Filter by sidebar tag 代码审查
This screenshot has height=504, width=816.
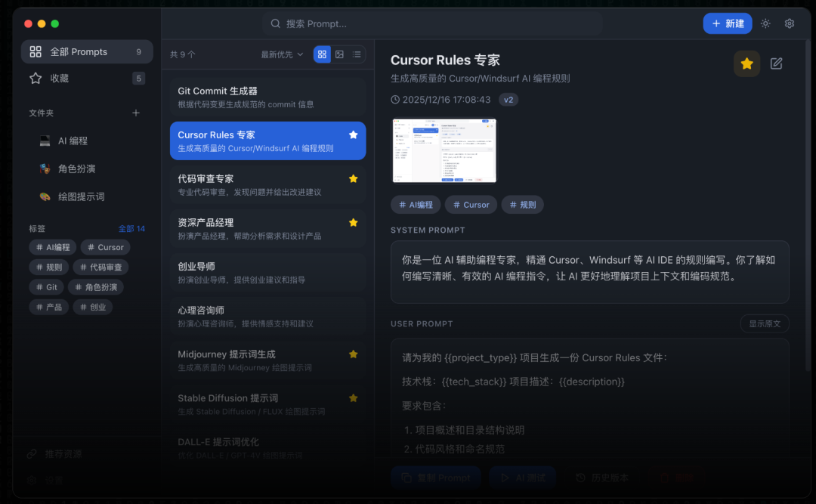click(x=100, y=267)
